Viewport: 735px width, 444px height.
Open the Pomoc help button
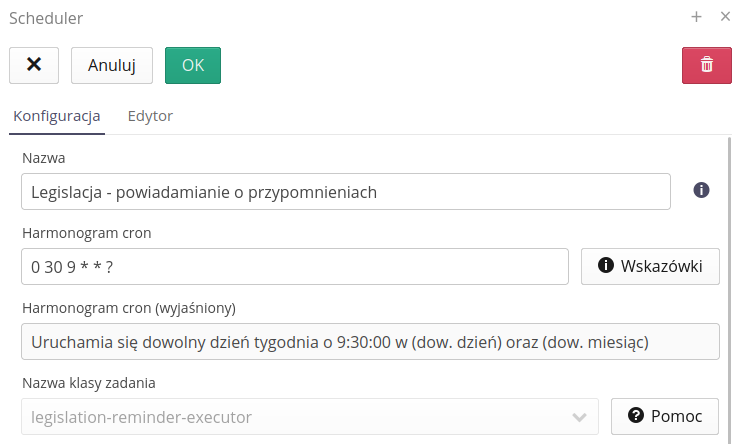click(x=665, y=416)
